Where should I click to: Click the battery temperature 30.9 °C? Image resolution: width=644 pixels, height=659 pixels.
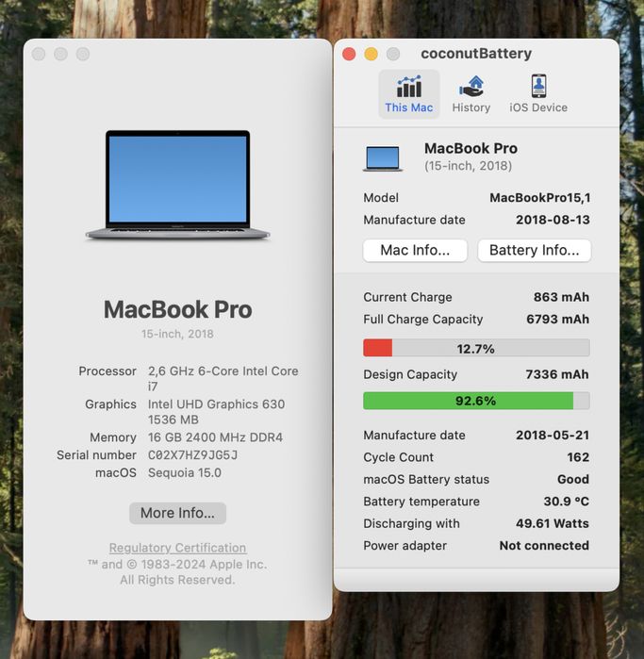coord(567,502)
